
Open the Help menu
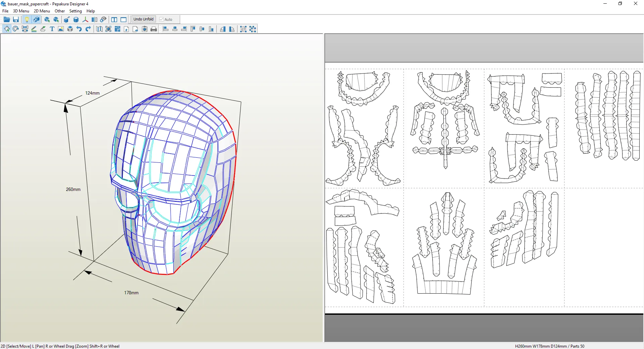click(91, 11)
